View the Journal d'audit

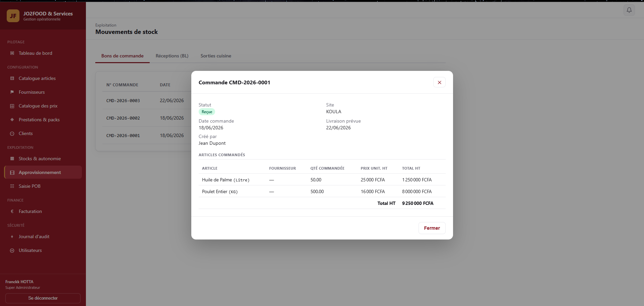[43, 236]
